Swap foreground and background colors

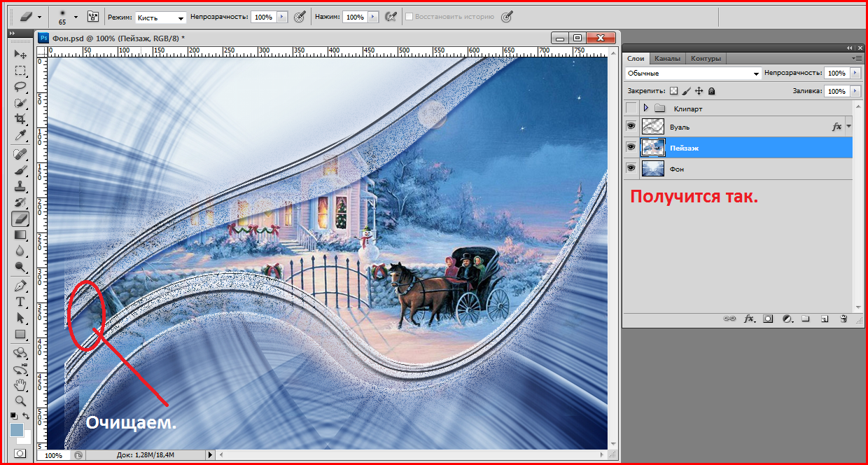(x=27, y=417)
